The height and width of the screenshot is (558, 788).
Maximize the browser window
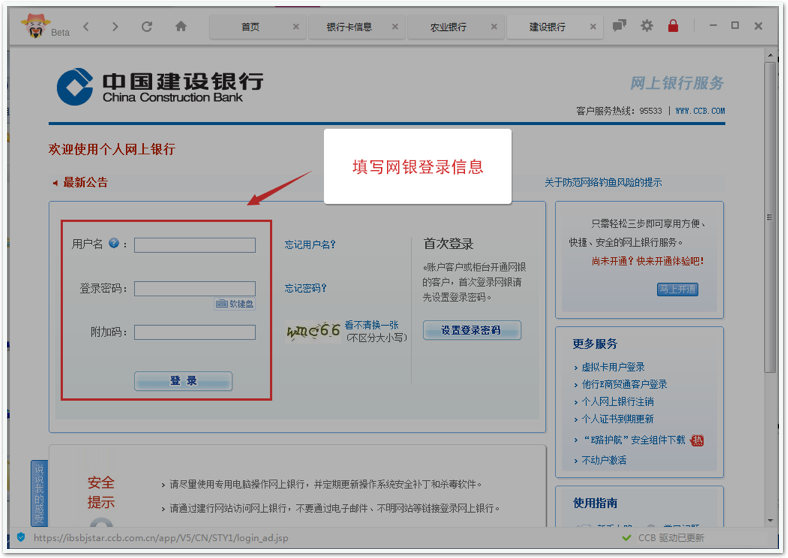tap(735, 25)
